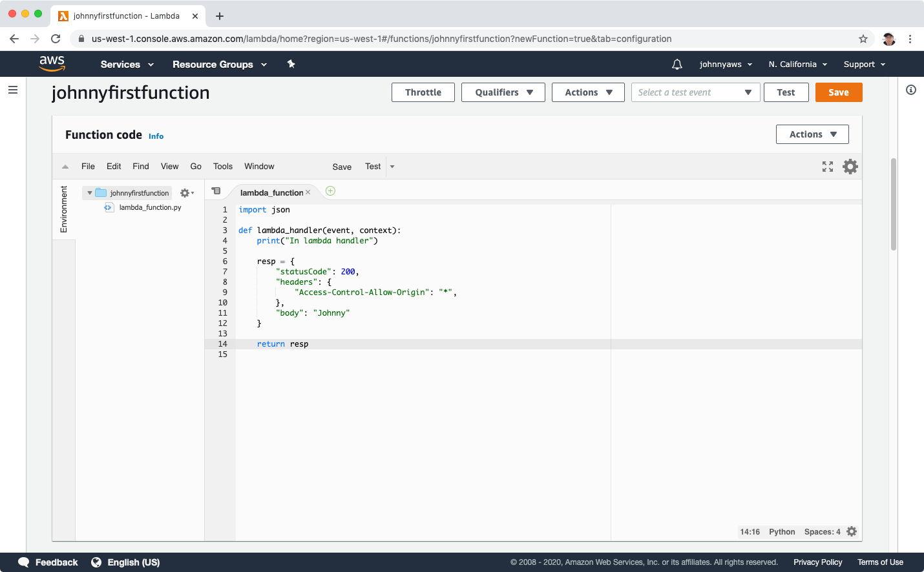
Task: Expand the Services dropdown
Action: click(x=127, y=65)
